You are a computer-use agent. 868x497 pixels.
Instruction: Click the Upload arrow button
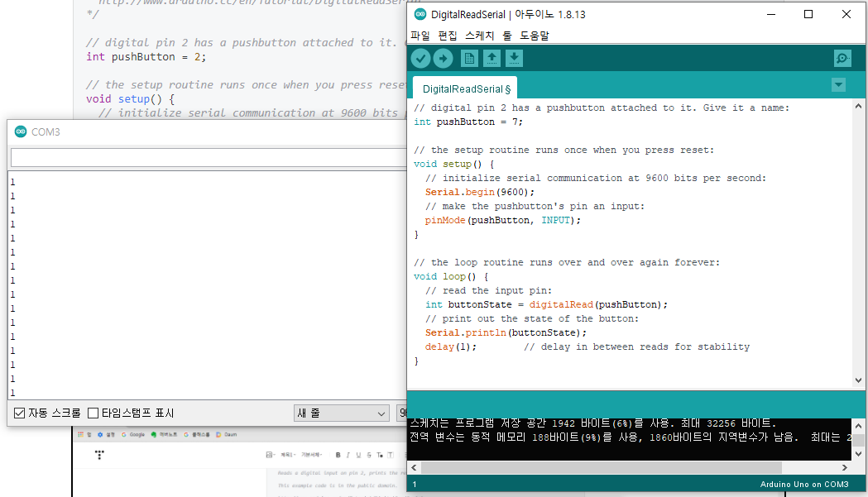[443, 58]
